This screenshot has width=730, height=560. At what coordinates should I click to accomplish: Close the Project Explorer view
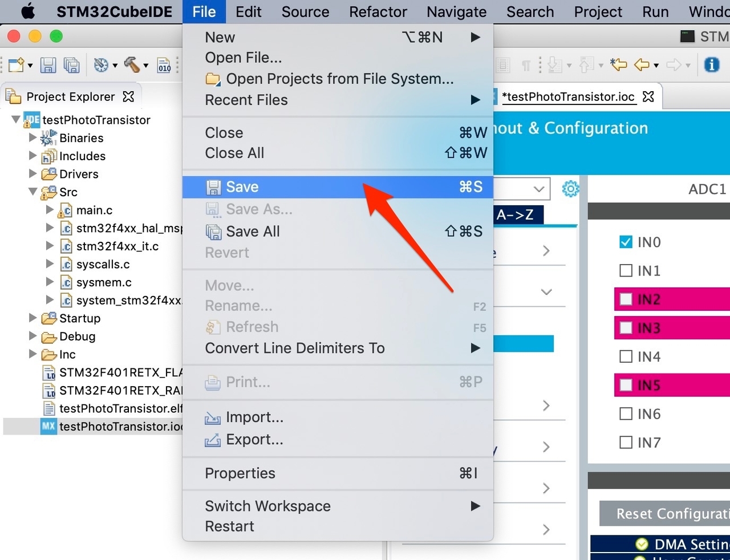tap(129, 96)
